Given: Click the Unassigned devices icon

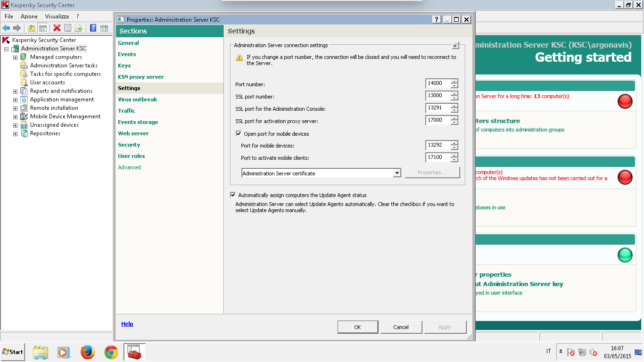Looking at the screenshot, I should [24, 125].
